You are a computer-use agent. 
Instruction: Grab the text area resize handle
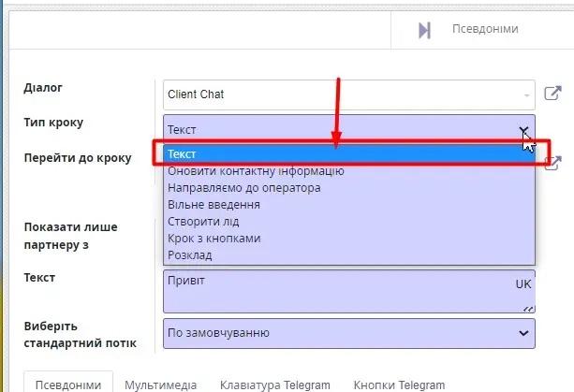point(528,309)
